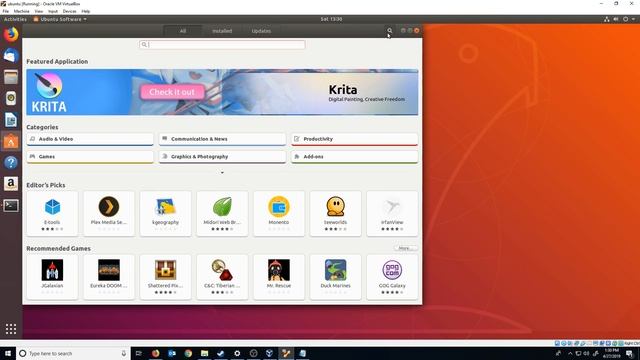Open Windows Task View button
The width and height of the screenshot is (640, 360).
click(138, 353)
